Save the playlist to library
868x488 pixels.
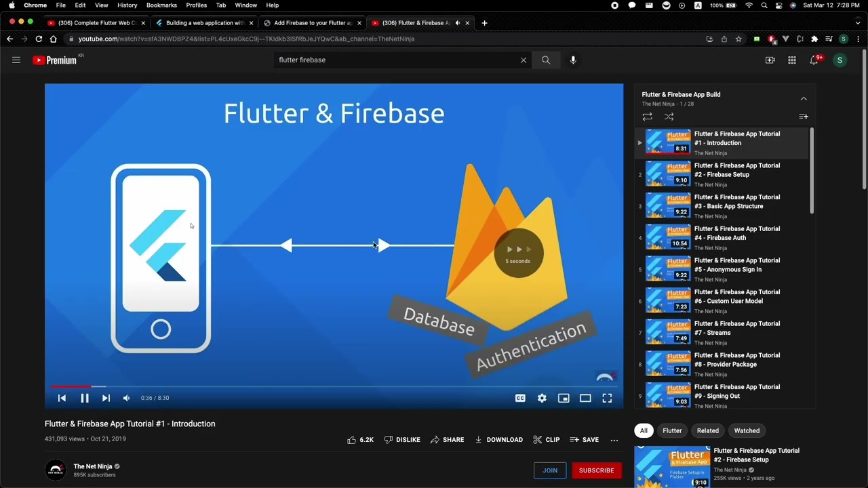804,117
